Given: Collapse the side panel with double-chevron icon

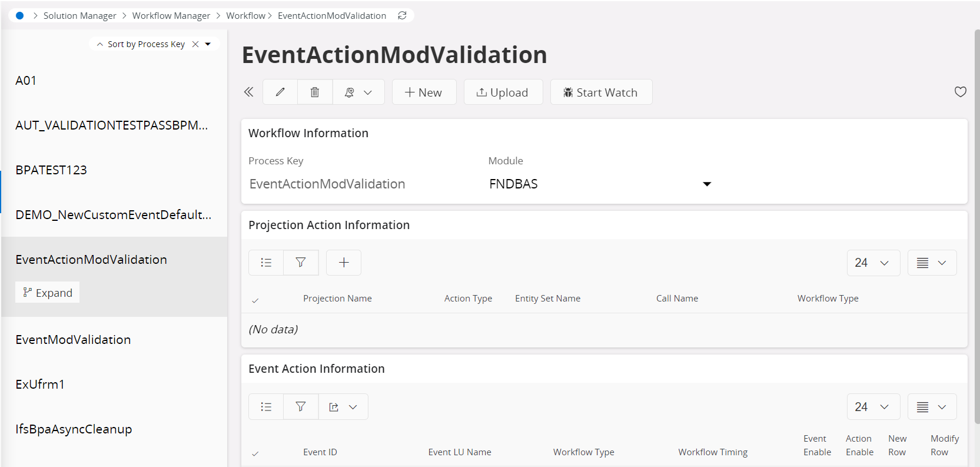Looking at the screenshot, I should click(x=249, y=92).
